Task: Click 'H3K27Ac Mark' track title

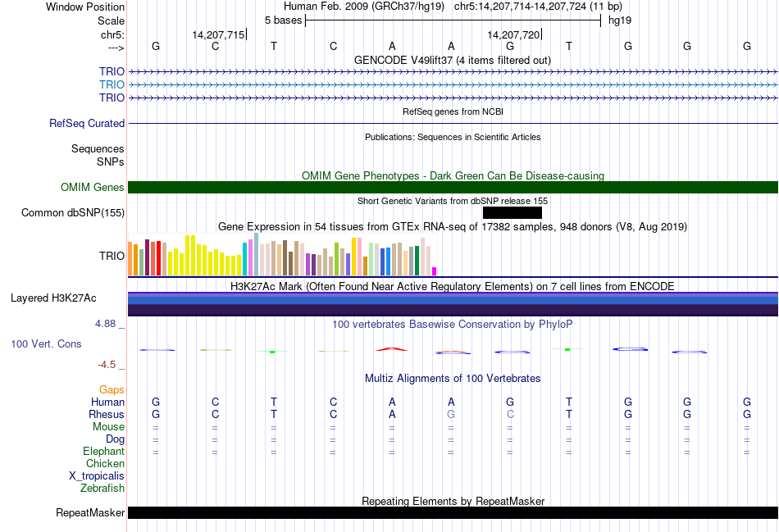Action: (x=453, y=287)
